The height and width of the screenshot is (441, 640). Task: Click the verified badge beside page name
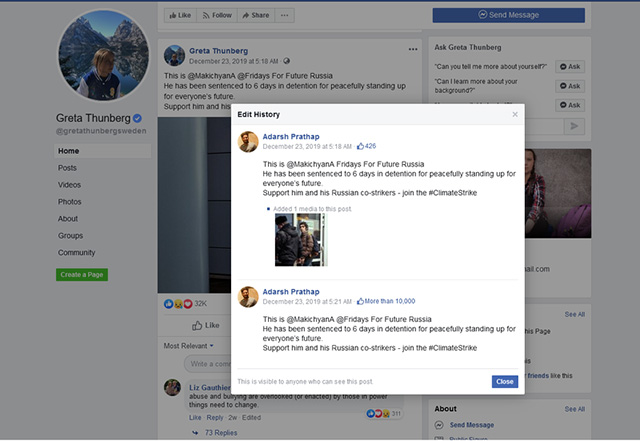click(138, 118)
